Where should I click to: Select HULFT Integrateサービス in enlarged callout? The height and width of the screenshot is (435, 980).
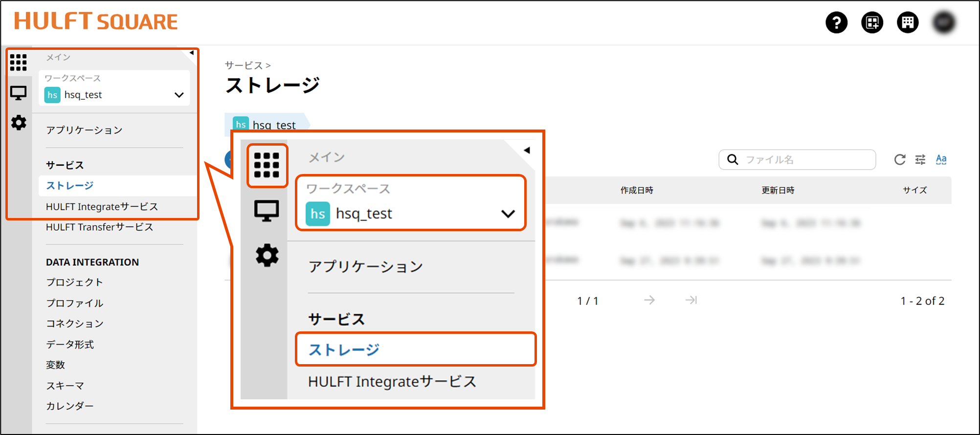[392, 382]
